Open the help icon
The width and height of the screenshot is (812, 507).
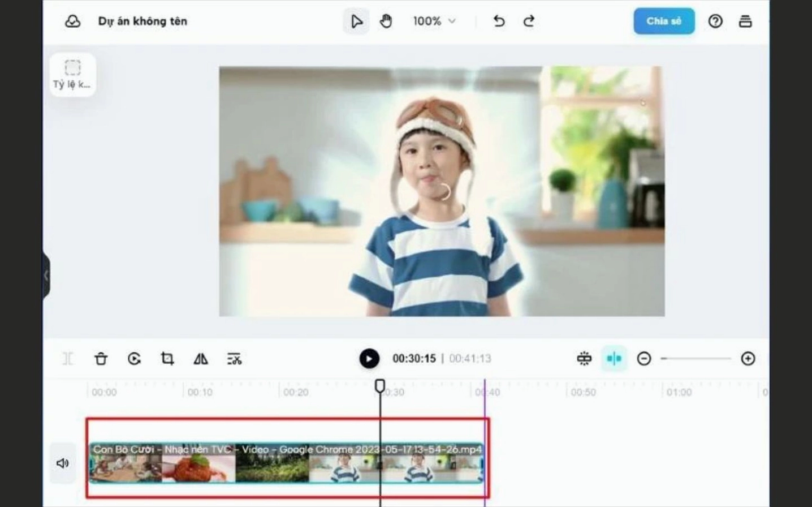click(x=716, y=21)
